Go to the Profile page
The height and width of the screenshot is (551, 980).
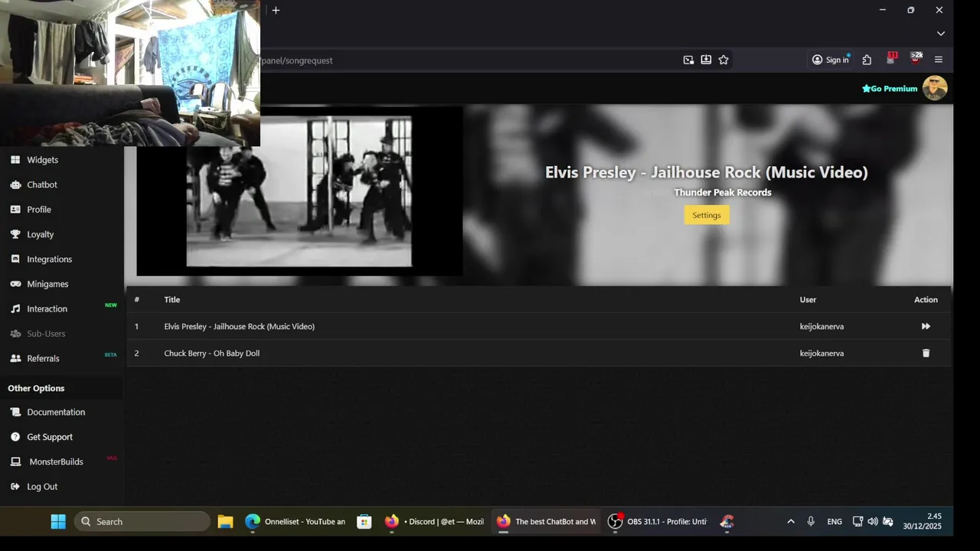coord(39,210)
